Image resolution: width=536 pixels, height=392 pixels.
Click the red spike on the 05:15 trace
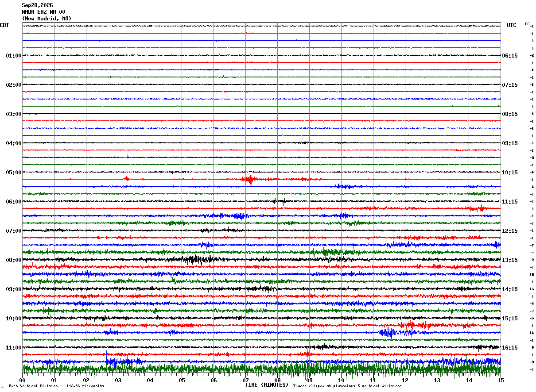tap(127, 179)
